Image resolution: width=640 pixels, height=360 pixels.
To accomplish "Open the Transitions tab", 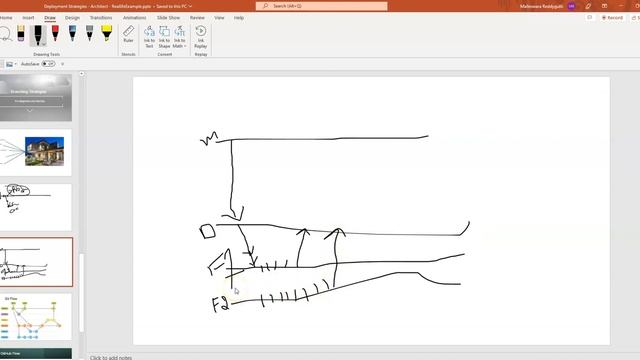I will tap(101, 18).
